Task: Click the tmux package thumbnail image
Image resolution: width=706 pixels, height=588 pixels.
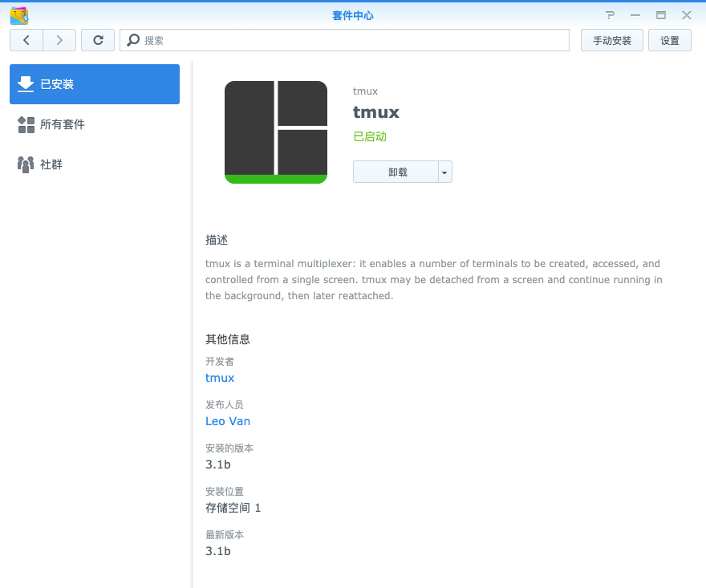Action: (276, 132)
